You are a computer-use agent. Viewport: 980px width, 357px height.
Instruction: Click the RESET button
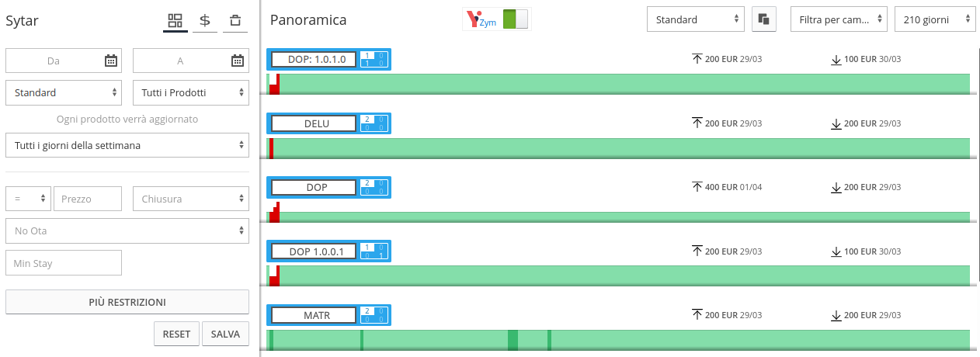(x=176, y=334)
